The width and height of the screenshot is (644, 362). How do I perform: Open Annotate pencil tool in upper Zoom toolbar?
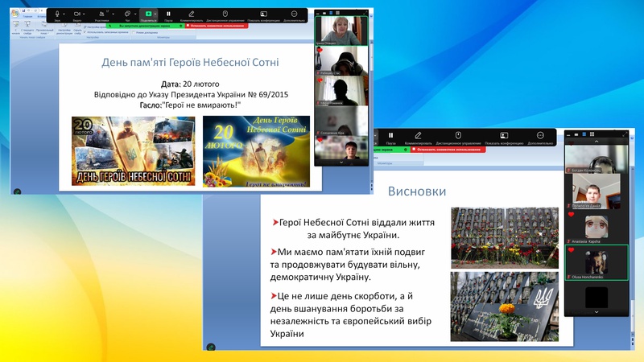[192, 15]
